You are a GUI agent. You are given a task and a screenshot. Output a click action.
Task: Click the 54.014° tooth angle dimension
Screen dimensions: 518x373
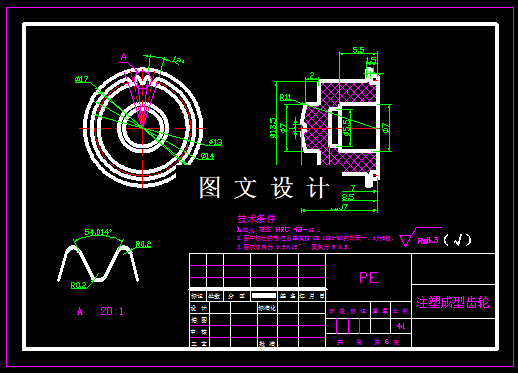tap(98, 232)
